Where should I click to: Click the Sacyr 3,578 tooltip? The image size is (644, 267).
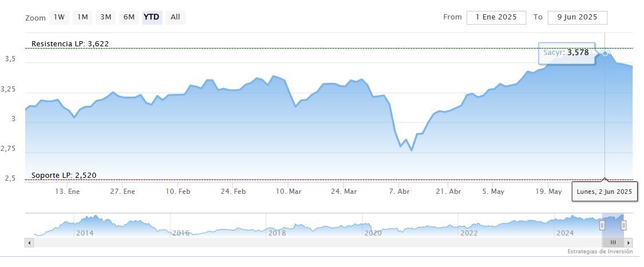[566, 53]
